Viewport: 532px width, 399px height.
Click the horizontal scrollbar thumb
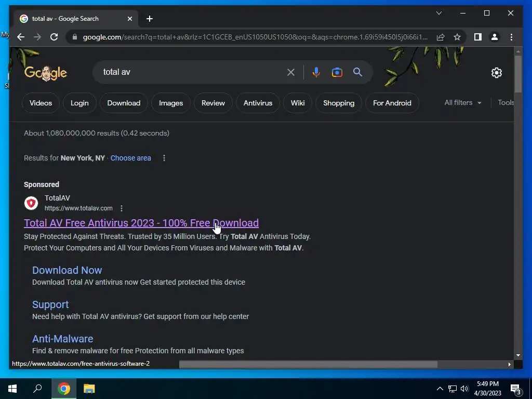coord(308,364)
